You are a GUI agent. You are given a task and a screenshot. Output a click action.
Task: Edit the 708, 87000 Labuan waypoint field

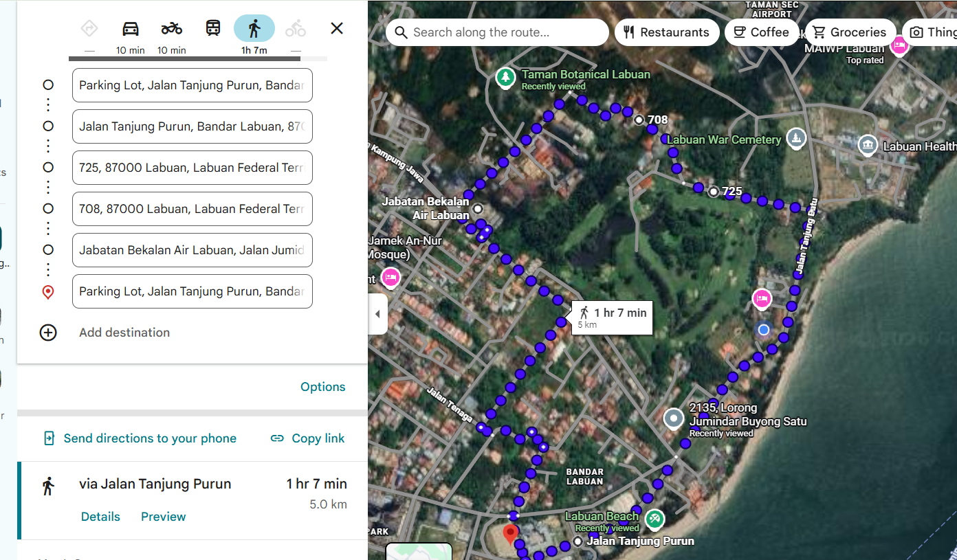[x=192, y=209]
